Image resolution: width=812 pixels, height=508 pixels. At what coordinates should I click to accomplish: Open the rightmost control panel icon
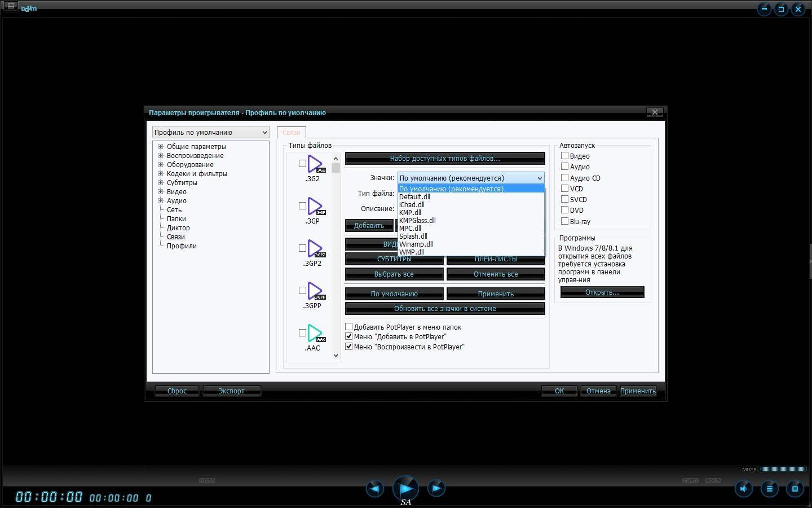pos(795,489)
